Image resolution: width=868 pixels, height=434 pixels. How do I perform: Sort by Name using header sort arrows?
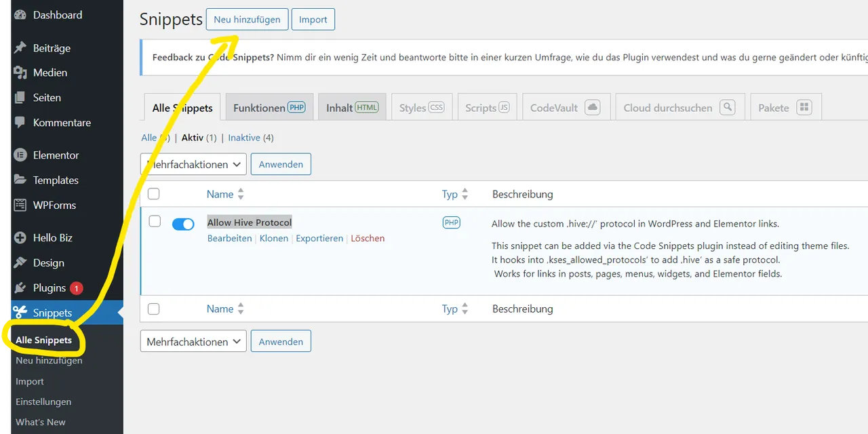coord(241,194)
